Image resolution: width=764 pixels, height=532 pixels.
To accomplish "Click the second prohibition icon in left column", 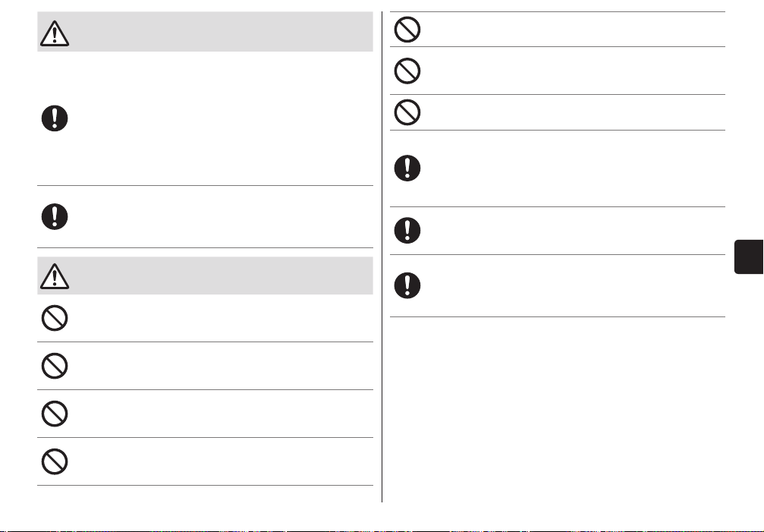I will (x=55, y=366).
